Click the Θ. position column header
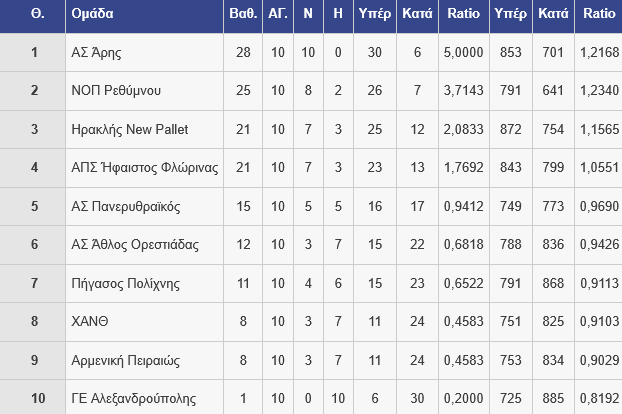Image resolution: width=622 pixels, height=414 pixels. point(34,15)
